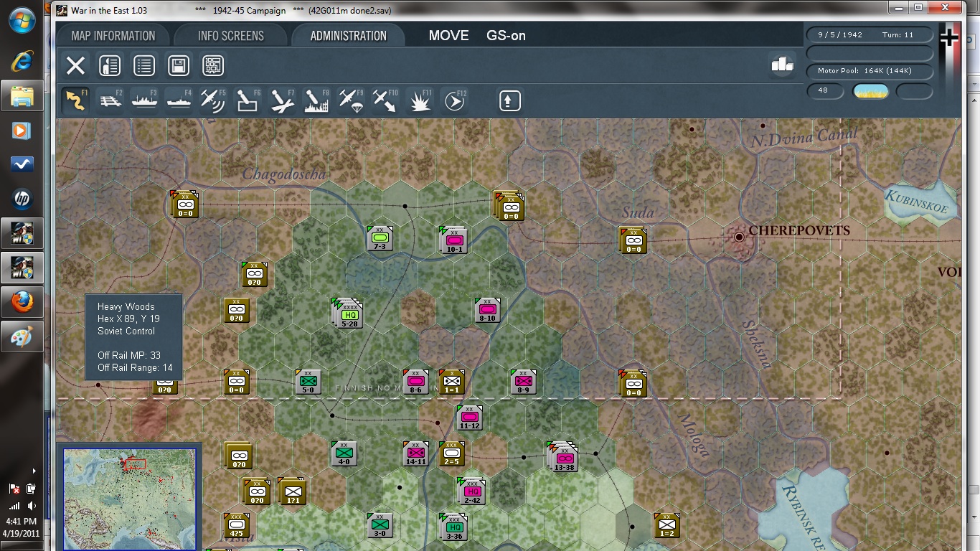Image resolution: width=980 pixels, height=551 pixels.
Task: Open Windows Media Player from taskbar
Action: coord(22,131)
